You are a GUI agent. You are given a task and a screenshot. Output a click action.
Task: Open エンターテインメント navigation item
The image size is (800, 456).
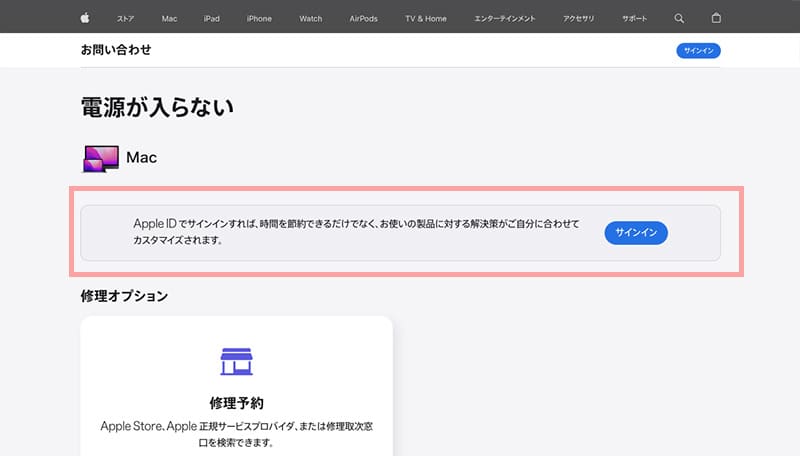pos(505,19)
